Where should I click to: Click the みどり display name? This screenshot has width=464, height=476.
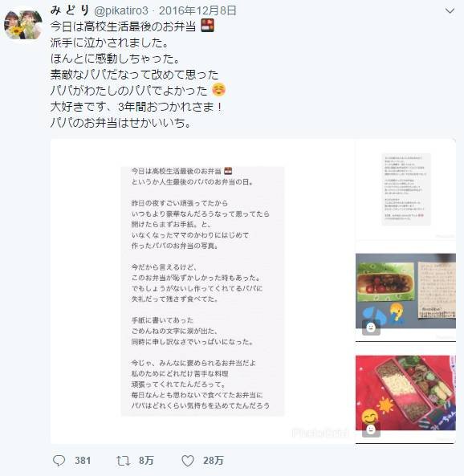point(70,10)
